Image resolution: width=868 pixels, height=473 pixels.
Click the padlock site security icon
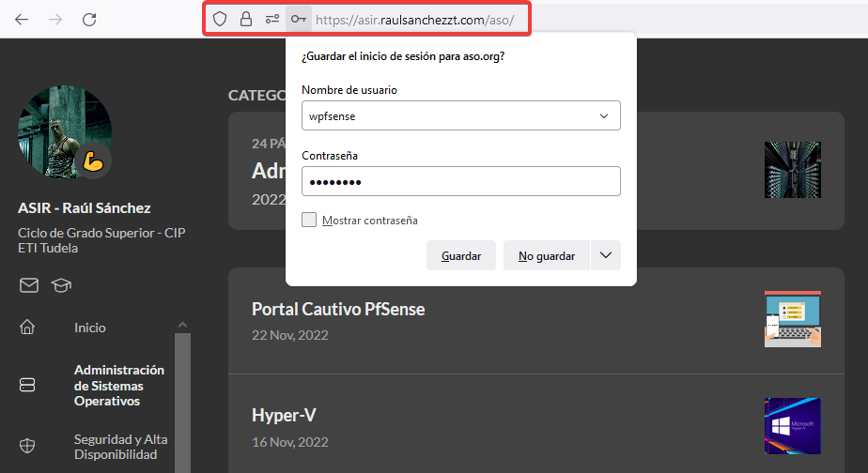246,19
